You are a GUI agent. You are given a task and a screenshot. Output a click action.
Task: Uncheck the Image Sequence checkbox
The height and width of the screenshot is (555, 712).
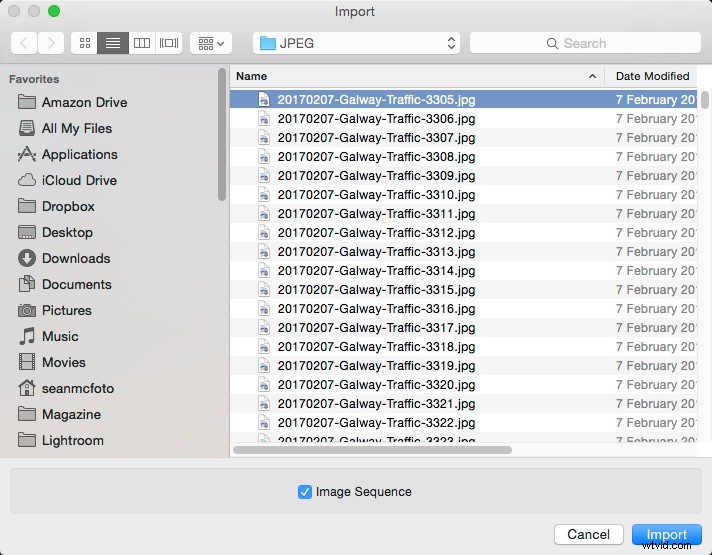click(305, 492)
